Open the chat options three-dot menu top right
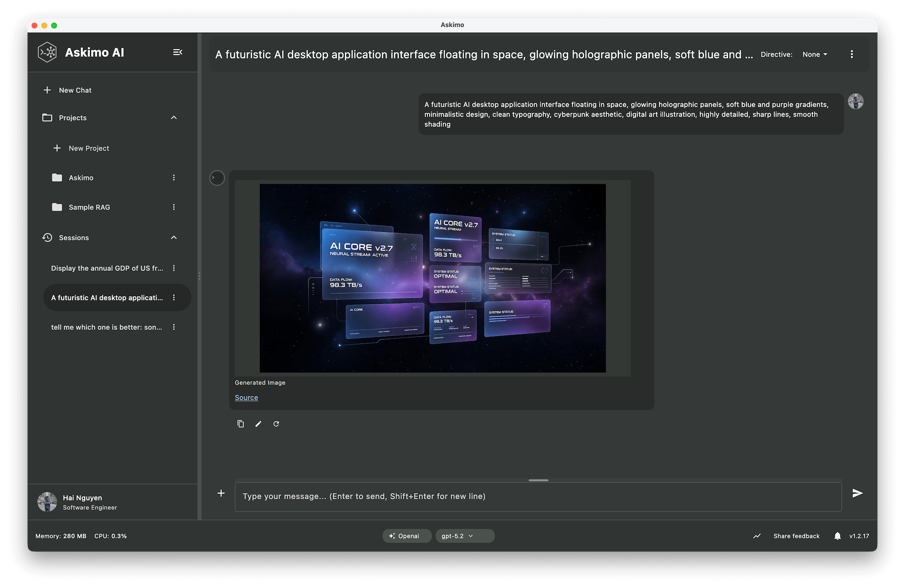Image resolution: width=905 pixels, height=588 pixels. click(852, 54)
